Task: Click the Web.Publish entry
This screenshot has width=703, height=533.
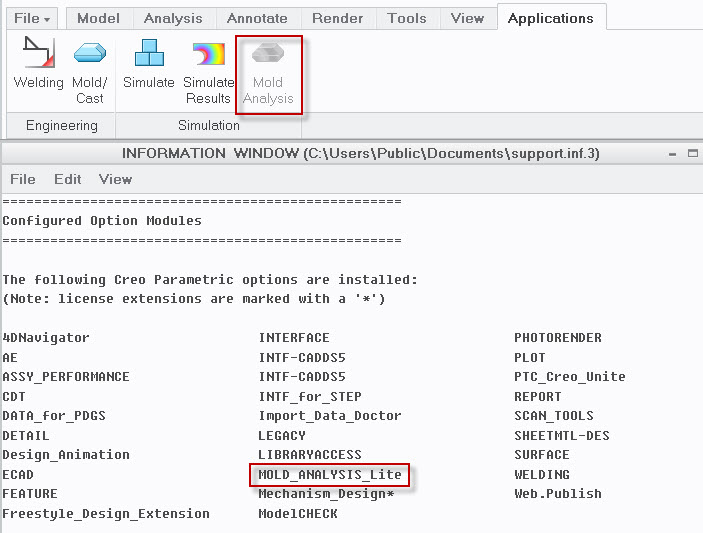Action: point(558,494)
